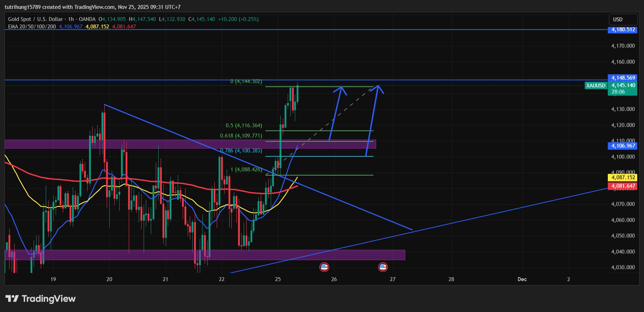Select the 4,180.512 horizontal line price label
This screenshot has width=644, height=312.
[x=623, y=30]
